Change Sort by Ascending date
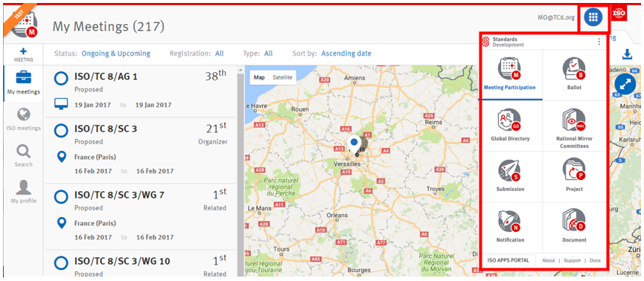 [346, 54]
